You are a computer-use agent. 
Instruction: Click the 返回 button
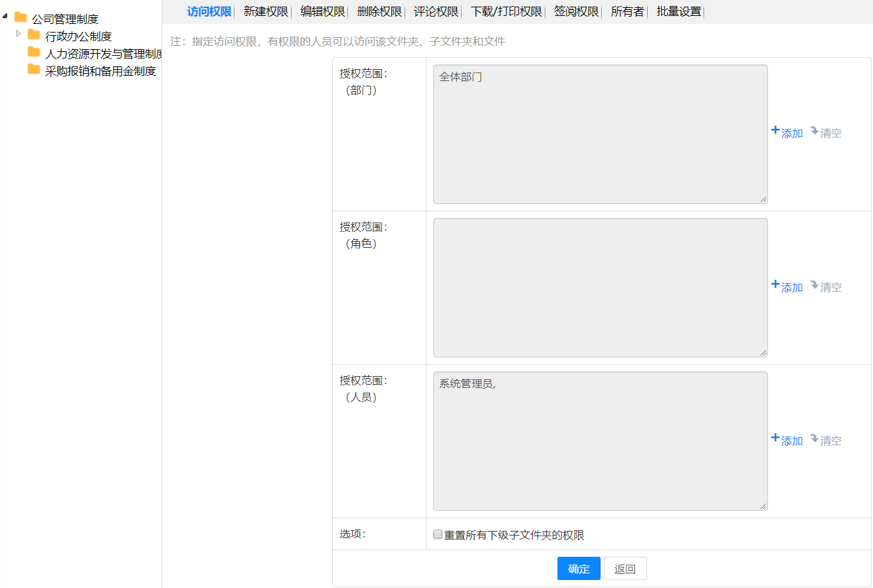[x=625, y=569]
